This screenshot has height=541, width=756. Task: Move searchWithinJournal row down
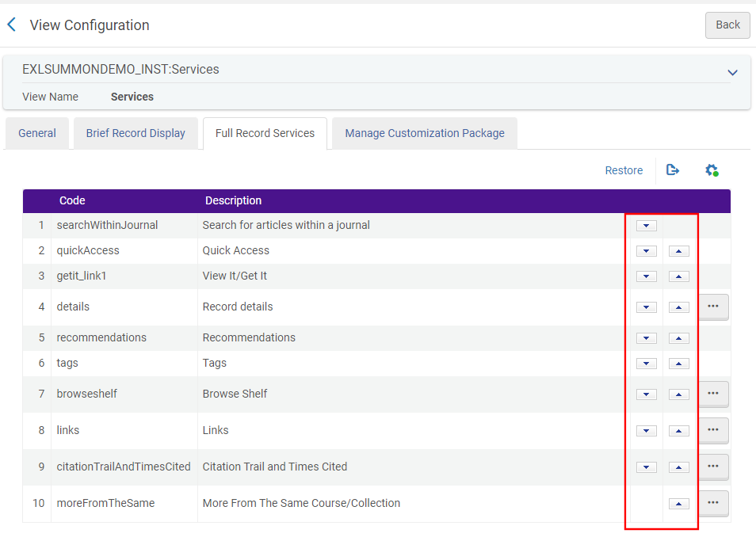(x=646, y=226)
